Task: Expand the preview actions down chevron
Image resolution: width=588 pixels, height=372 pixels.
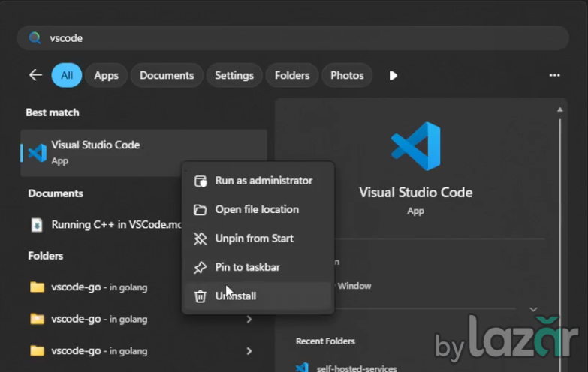Action: (533, 310)
